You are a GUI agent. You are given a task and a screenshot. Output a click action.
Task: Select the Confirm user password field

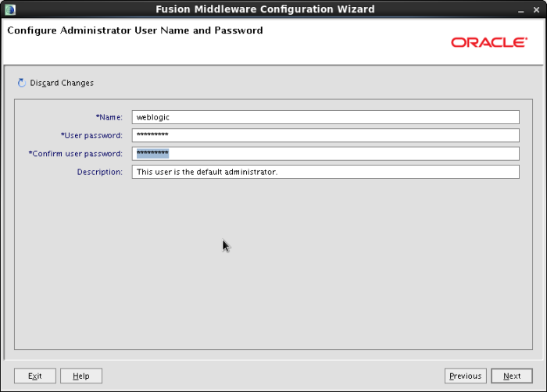point(326,154)
